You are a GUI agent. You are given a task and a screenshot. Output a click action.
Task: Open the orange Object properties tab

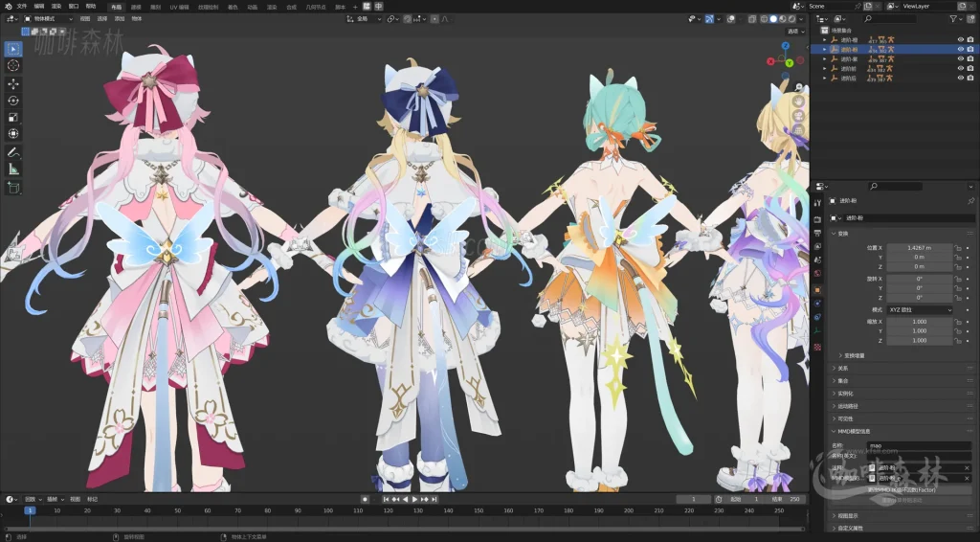point(817,290)
